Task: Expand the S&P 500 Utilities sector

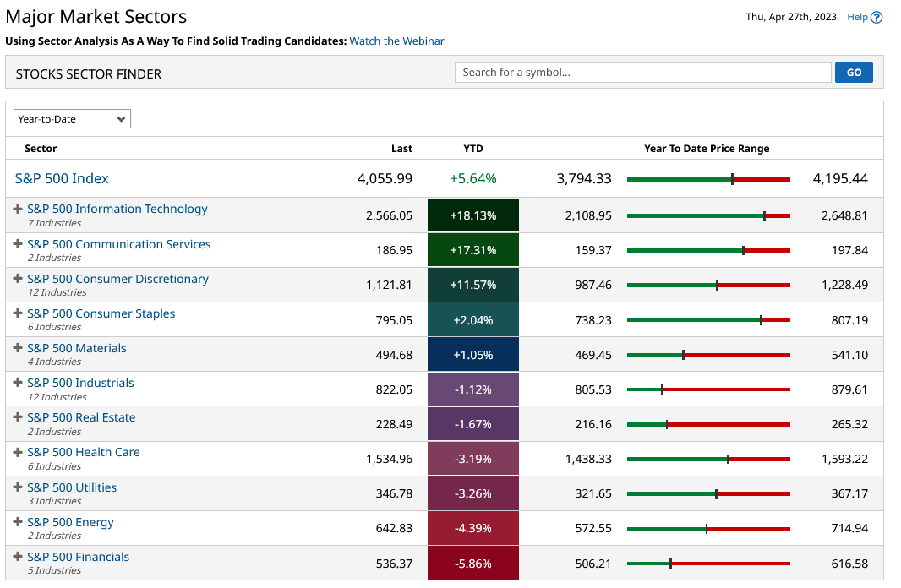Action: pos(18,487)
